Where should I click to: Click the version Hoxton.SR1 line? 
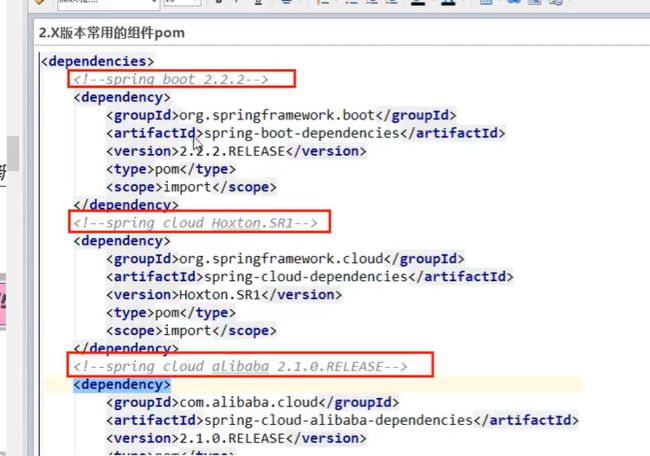224,295
